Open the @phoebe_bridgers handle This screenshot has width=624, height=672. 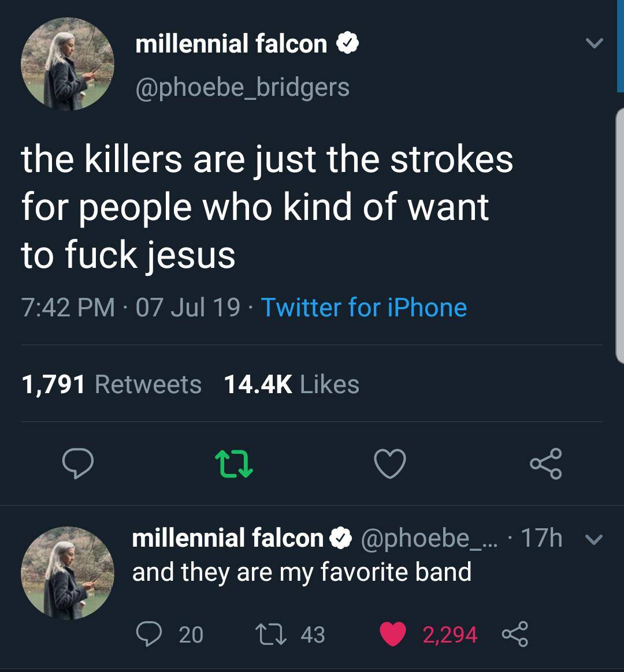point(243,87)
